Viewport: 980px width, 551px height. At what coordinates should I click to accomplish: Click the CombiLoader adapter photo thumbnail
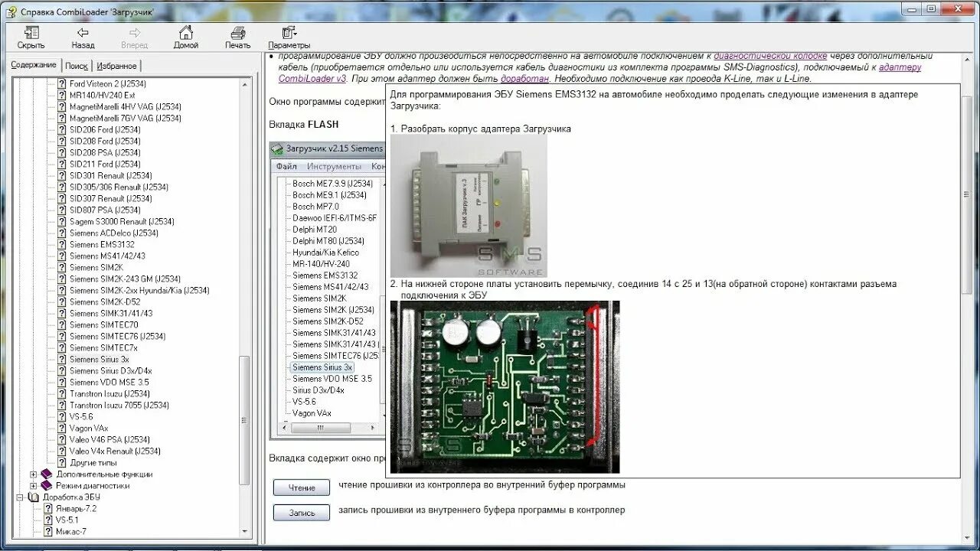[x=469, y=206]
